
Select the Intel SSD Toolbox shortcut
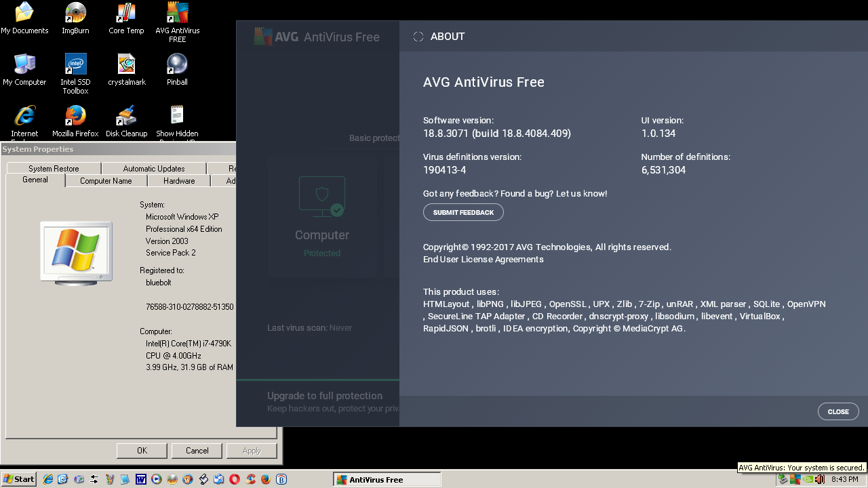pyautogui.click(x=75, y=74)
